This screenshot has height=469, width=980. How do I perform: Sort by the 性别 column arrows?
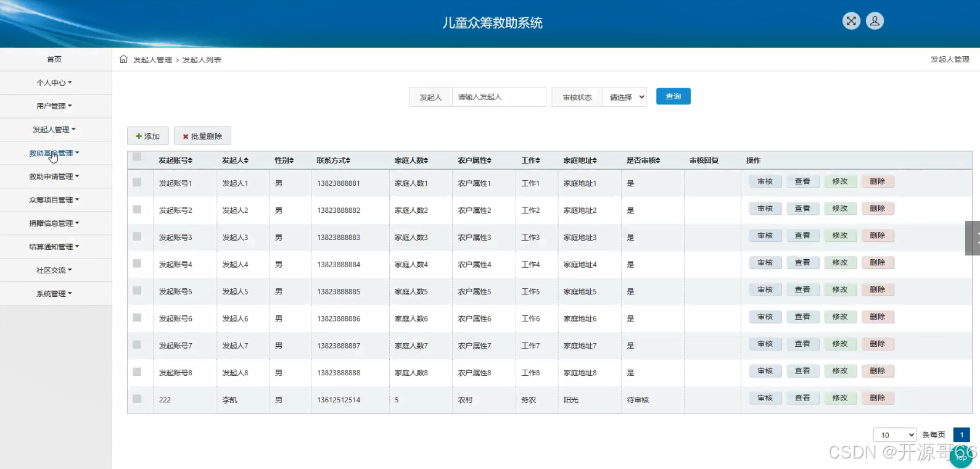[x=291, y=160]
